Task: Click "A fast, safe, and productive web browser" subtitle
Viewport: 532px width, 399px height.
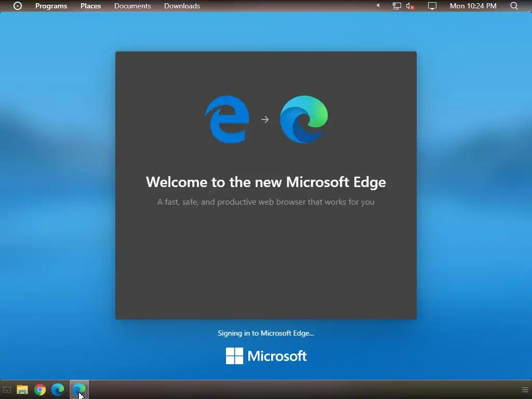Action: coord(266,202)
